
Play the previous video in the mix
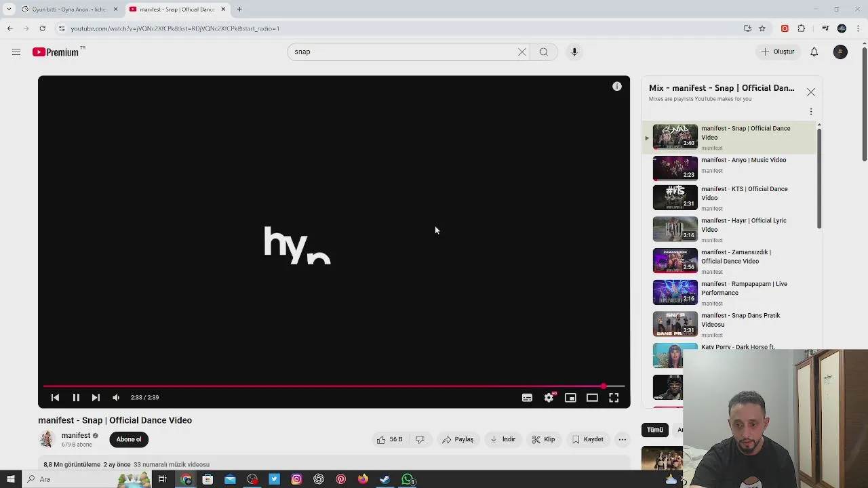pyautogui.click(x=55, y=398)
